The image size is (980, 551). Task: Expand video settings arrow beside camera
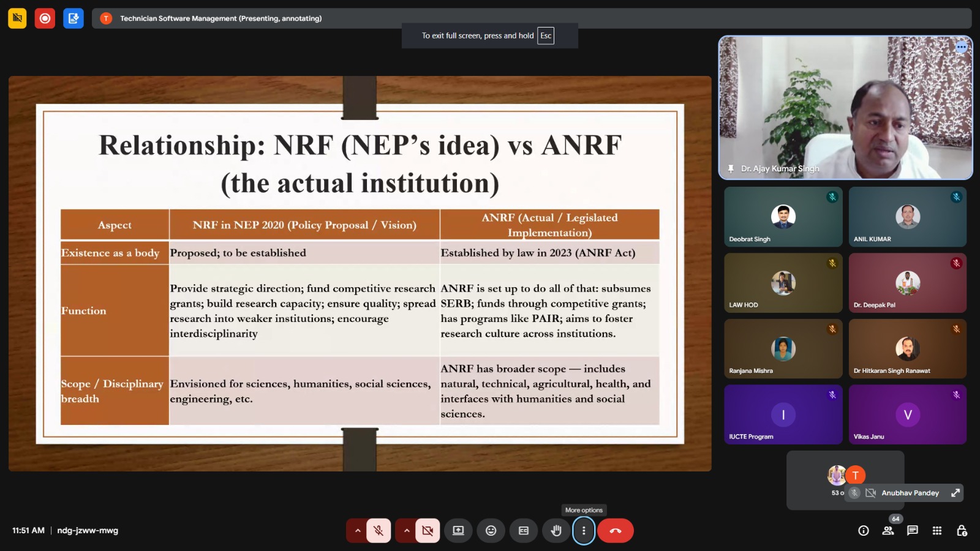coord(406,531)
